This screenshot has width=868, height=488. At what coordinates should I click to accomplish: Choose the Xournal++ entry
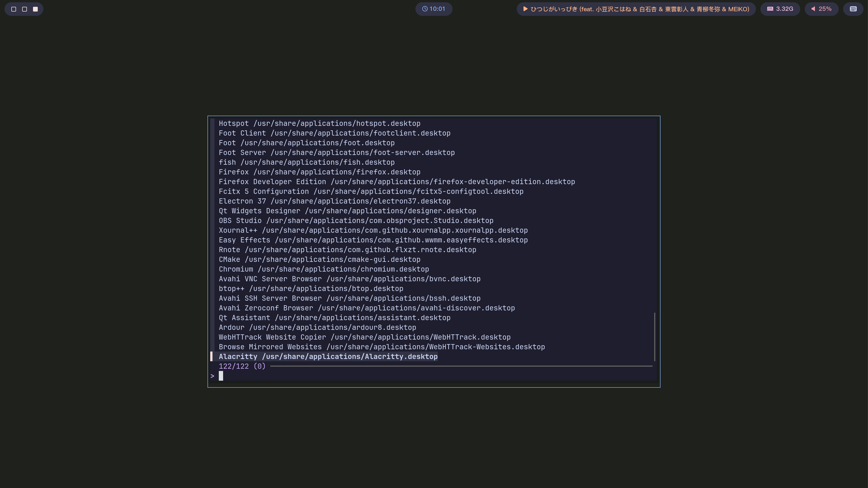pos(373,231)
